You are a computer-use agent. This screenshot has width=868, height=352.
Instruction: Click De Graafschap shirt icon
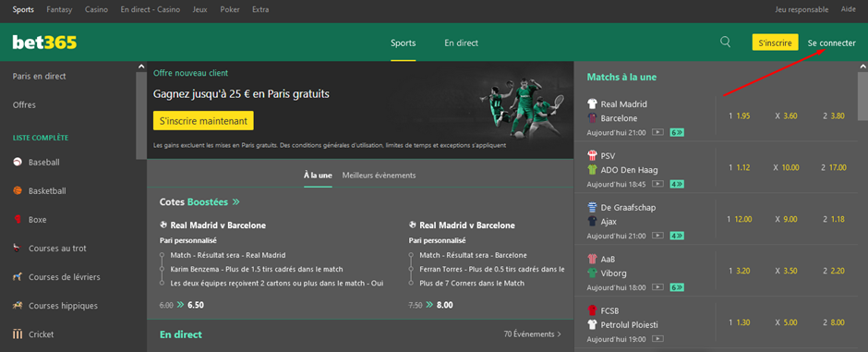point(592,207)
